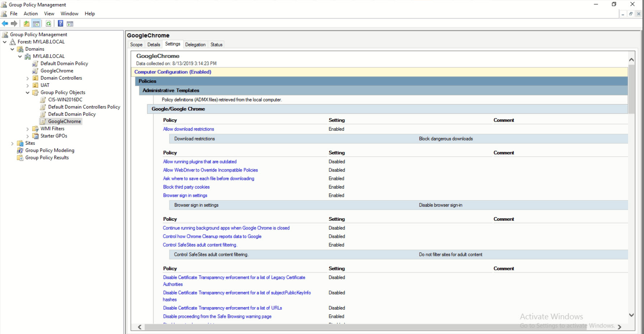Click the Domains folder icon
This screenshot has height=334, width=644.
pyautogui.click(x=20, y=49)
